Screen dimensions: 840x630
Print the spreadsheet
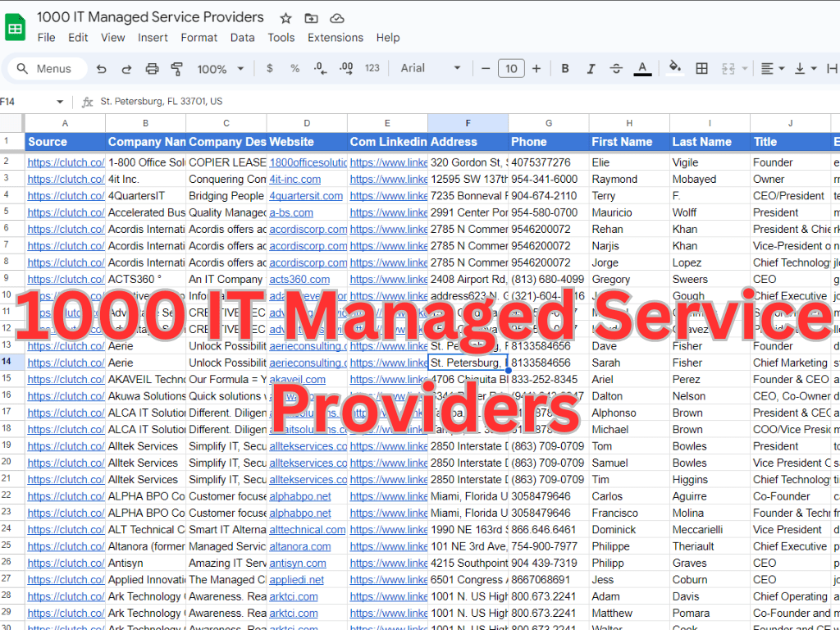click(152, 69)
